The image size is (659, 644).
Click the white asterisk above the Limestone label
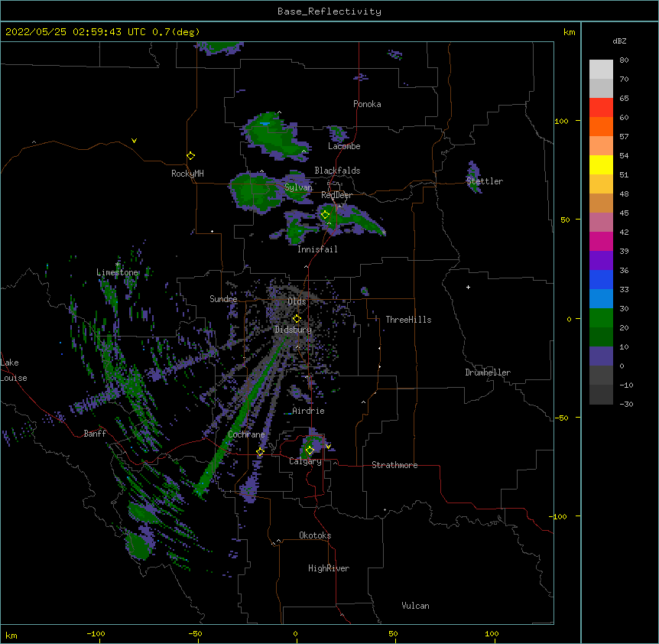click(x=118, y=265)
